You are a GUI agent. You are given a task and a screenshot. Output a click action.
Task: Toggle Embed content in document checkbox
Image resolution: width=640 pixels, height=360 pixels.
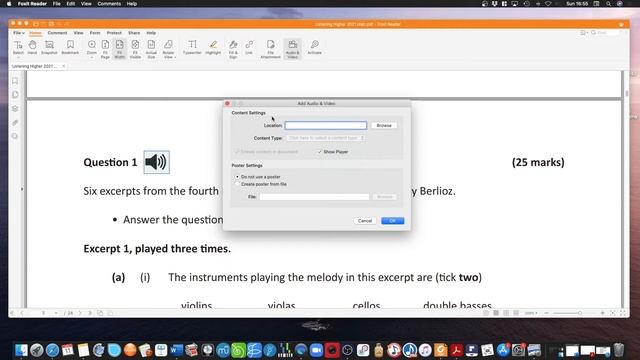coord(236,151)
